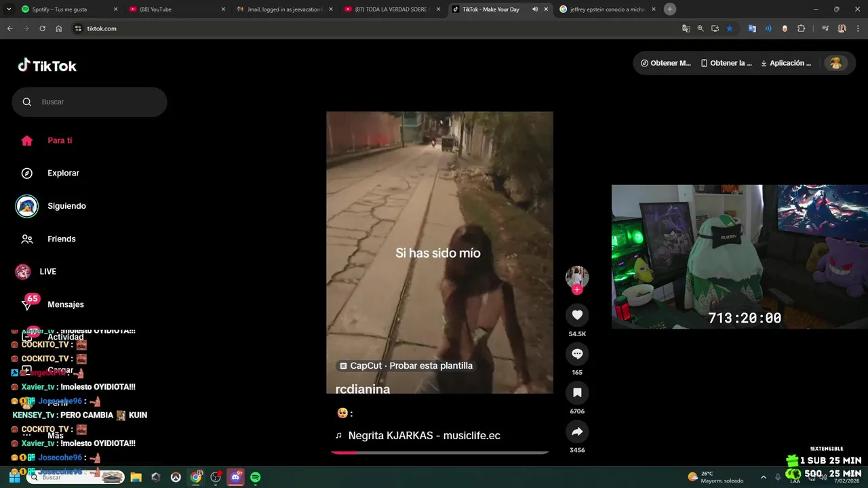The width and height of the screenshot is (868, 488).
Task: Follow the creator via the red plus badge
Action: (577, 289)
